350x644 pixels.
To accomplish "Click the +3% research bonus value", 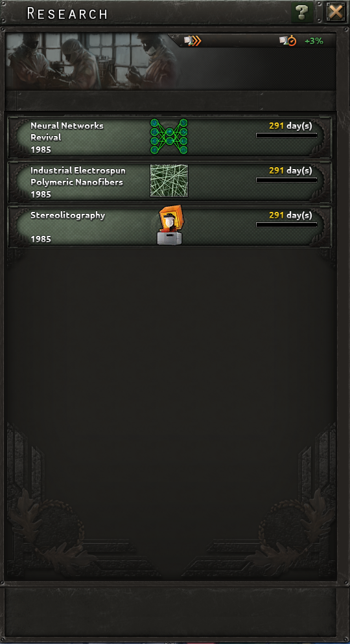I will point(314,41).
